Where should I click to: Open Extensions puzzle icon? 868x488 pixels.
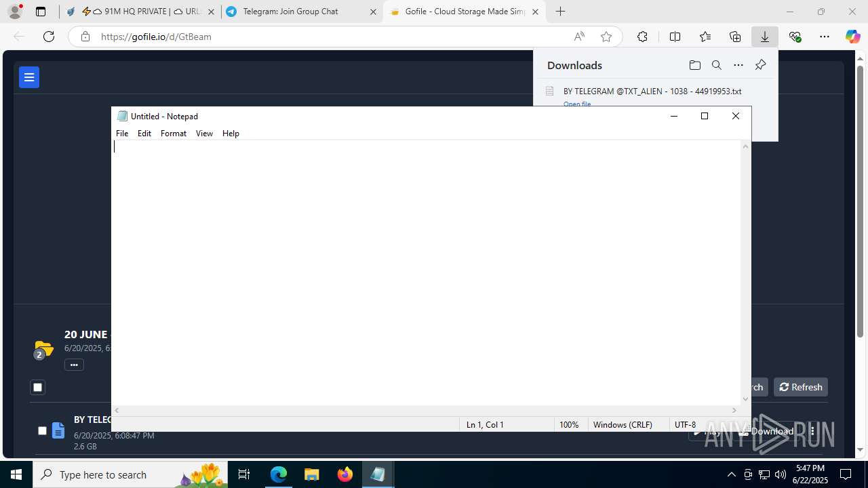642,37
